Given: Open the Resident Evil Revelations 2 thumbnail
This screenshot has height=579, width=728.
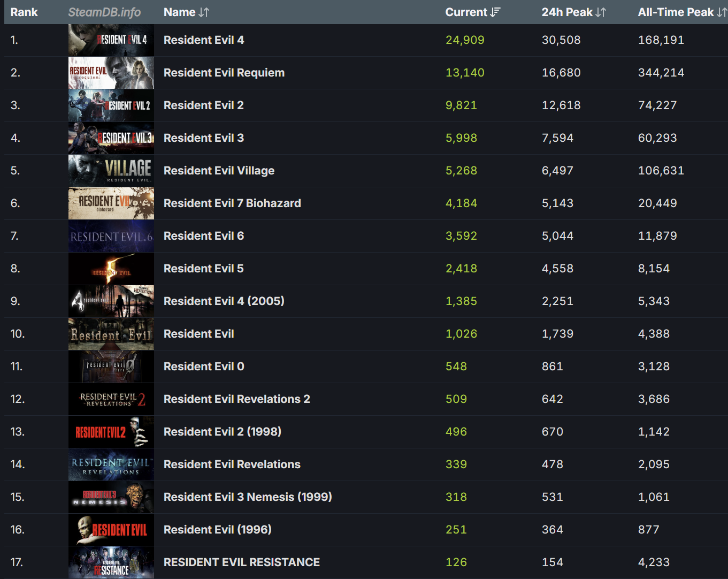Looking at the screenshot, I should 111,399.
